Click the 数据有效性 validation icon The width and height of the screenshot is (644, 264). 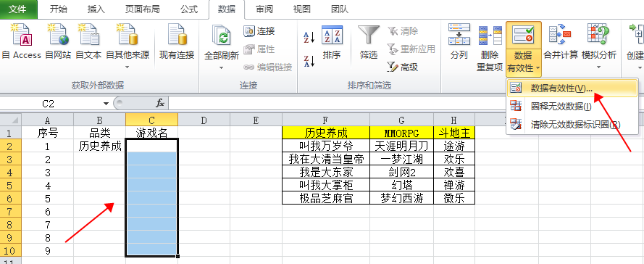click(524, 36)
